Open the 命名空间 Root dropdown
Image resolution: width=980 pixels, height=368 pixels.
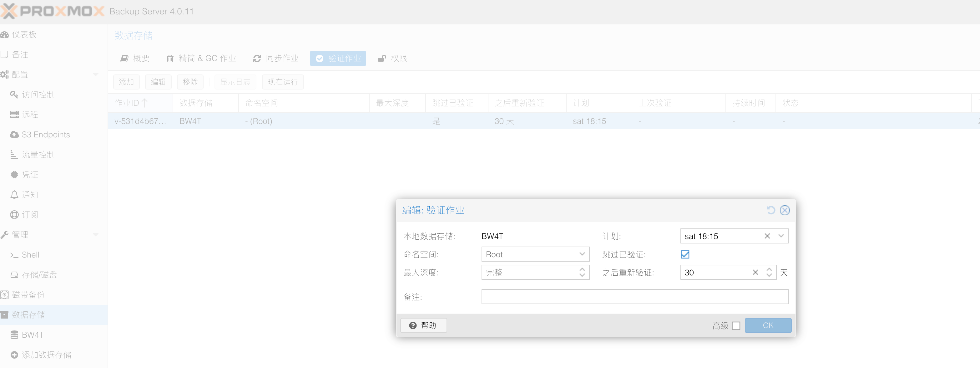pos(582,254)
